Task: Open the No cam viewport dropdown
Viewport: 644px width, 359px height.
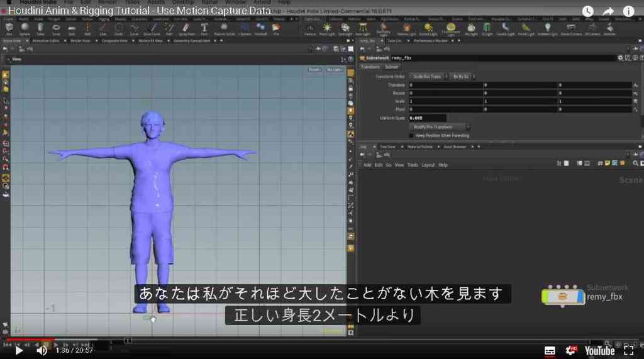Action: tap(335, 69)
